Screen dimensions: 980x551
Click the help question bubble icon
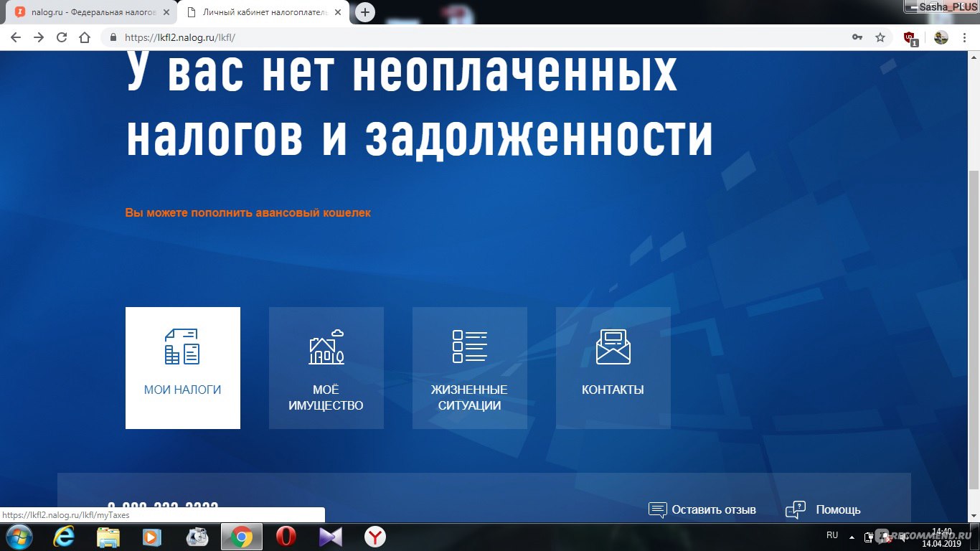pos(796,510)
